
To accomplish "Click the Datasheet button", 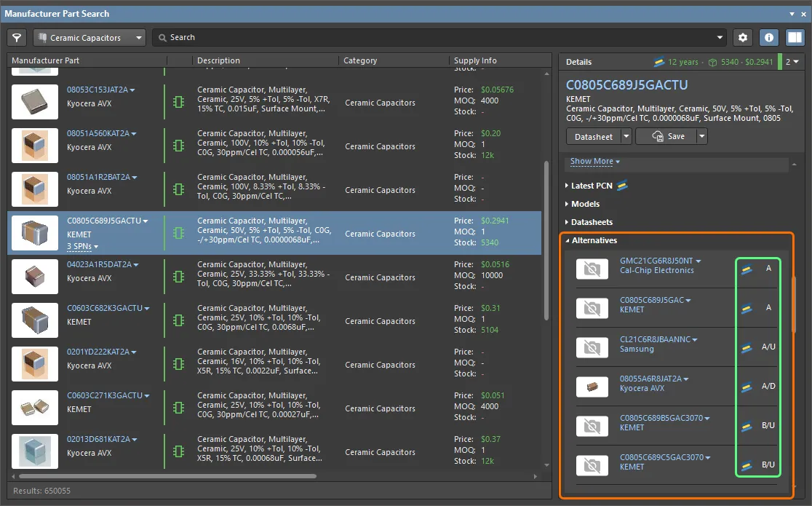I will 593,136.
